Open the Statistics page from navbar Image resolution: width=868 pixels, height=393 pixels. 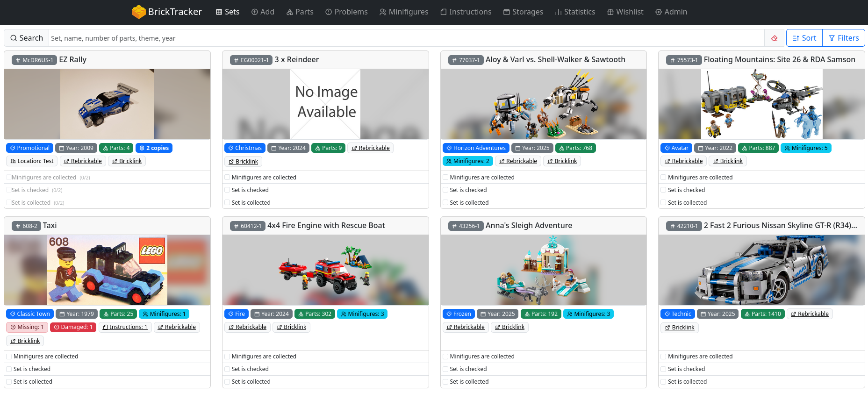pos(574,12)
